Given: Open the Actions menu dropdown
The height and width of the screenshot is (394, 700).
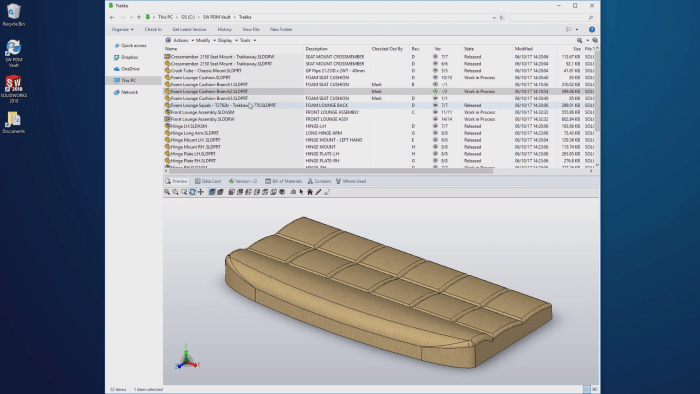Looking at the screenshot, I should tap(183, 41).
